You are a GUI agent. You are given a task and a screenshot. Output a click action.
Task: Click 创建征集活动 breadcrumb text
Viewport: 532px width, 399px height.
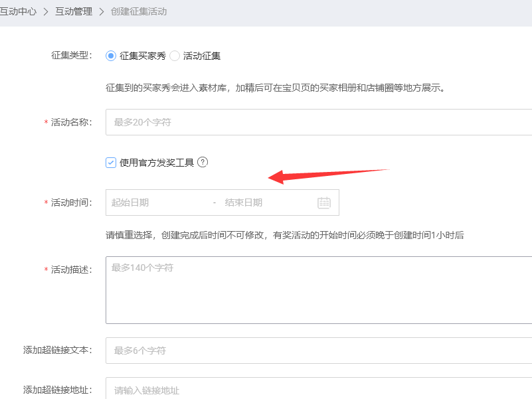tap(139, 11)
